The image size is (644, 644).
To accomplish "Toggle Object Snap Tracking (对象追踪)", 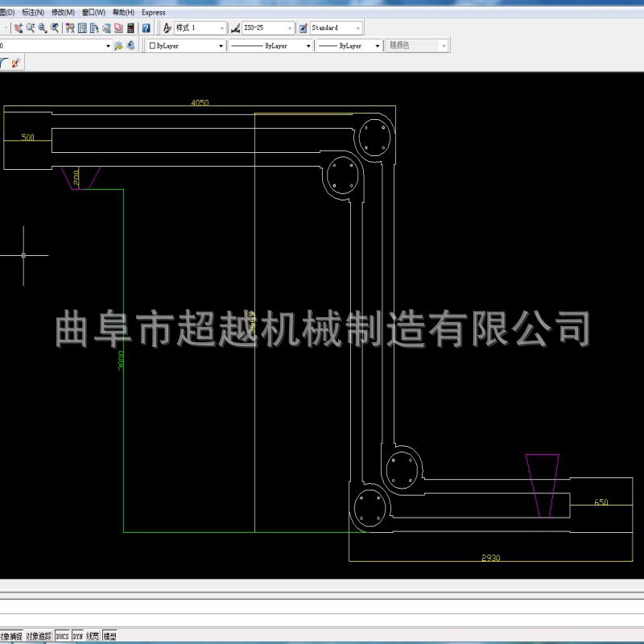I will tap(39, 636).
